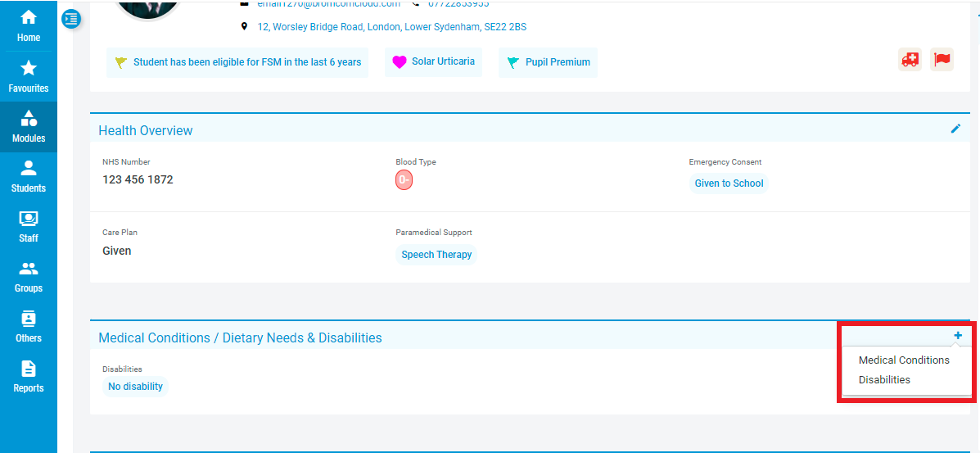Go to Home in sidebar
980x453 pixels.
[29, 25]
